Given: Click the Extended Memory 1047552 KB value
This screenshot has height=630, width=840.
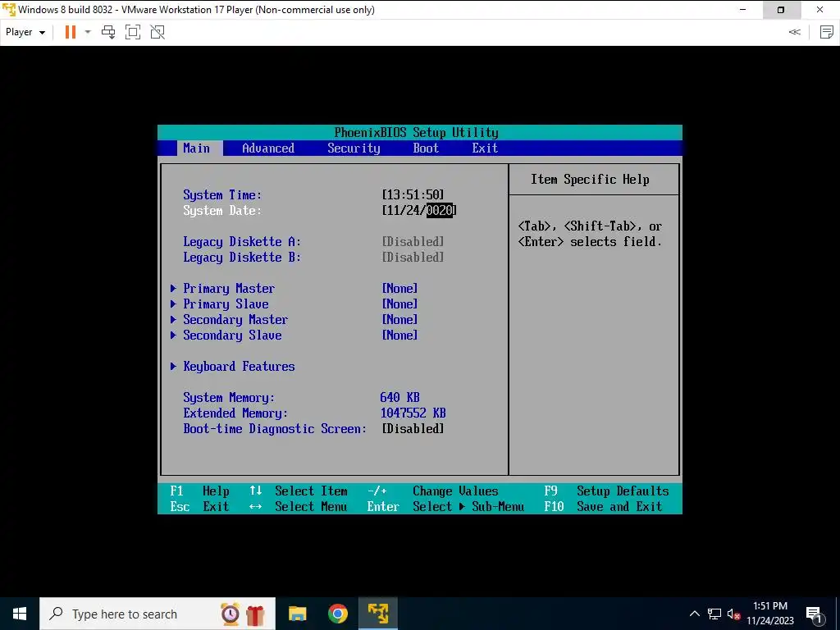Looking at the screenshot, I should coord(413,413).
